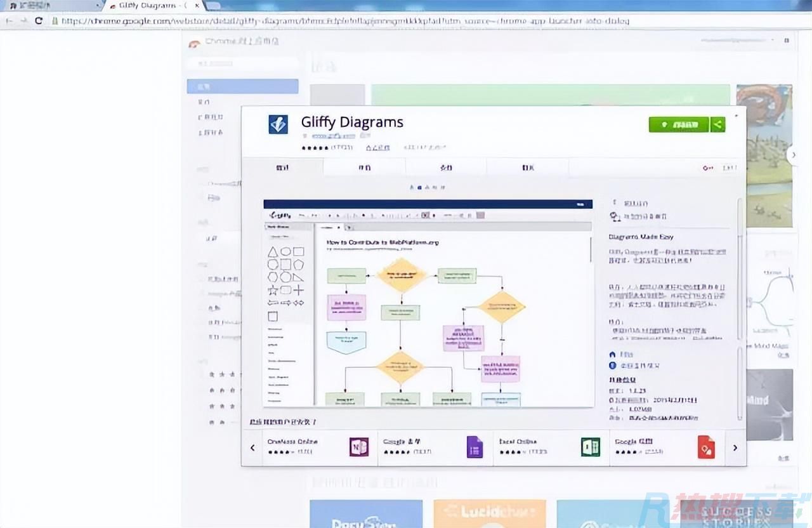Image resolution: width=812 pixels, height=528 pixels.
Task: Select the first tab of the Gliffy dialog
Action: (x=282, y=168)
